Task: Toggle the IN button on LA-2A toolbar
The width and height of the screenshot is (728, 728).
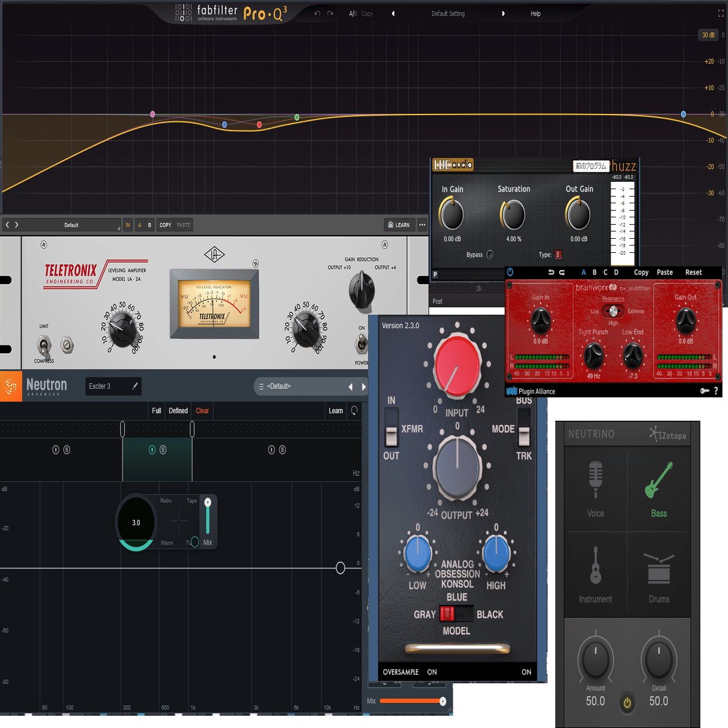Action: point(128,225)
